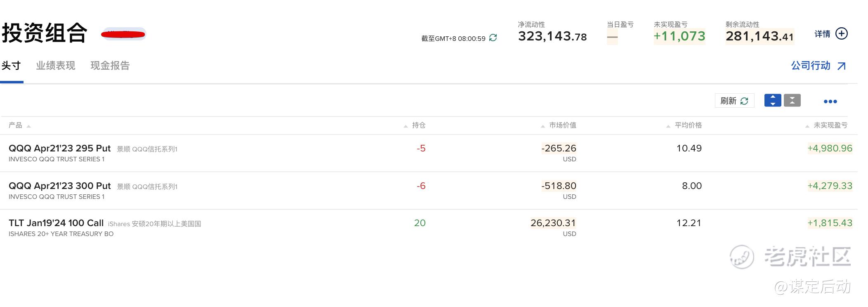Open the 详情 details link

point(822,34)
